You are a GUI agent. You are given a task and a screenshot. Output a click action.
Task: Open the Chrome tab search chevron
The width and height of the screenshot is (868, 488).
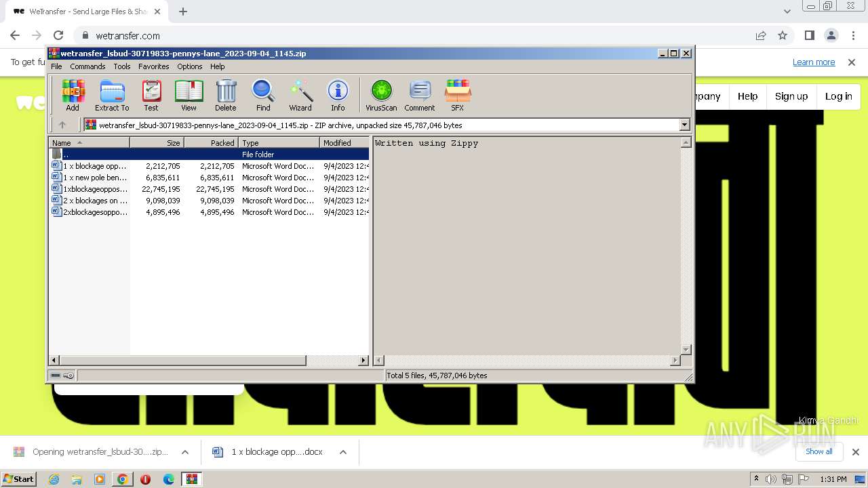coord(787,12)
